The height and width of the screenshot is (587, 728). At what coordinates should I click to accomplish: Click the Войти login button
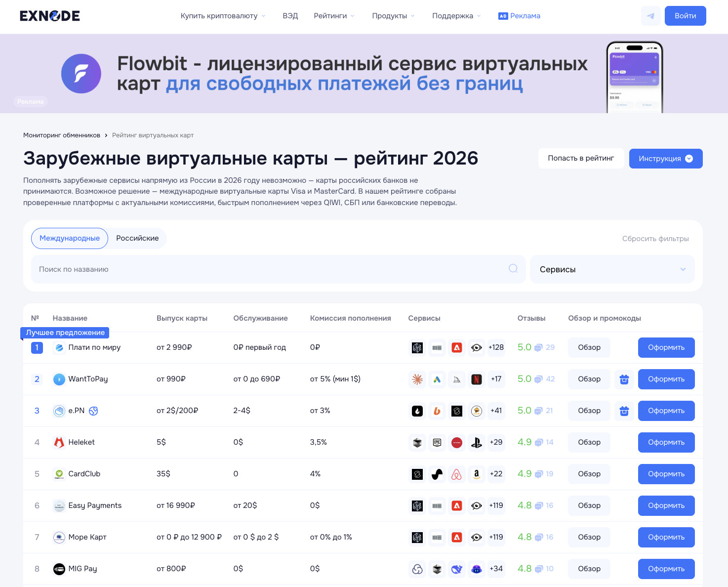[x=686, y=16]
